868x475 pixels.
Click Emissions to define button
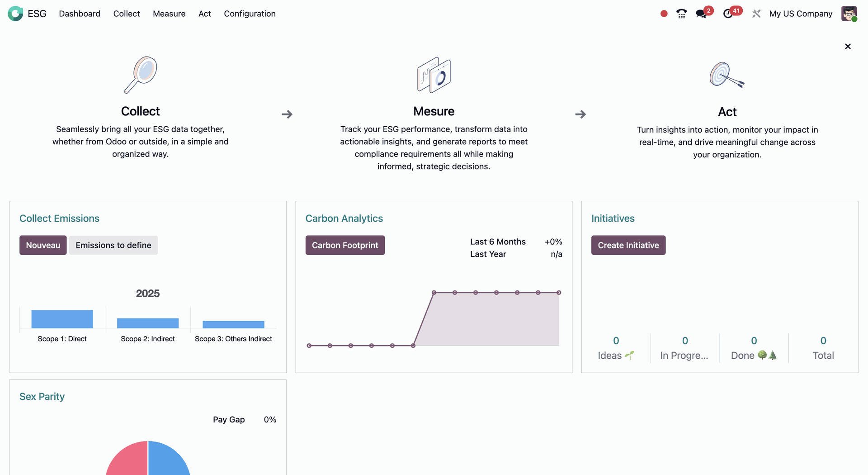[113, 245]
